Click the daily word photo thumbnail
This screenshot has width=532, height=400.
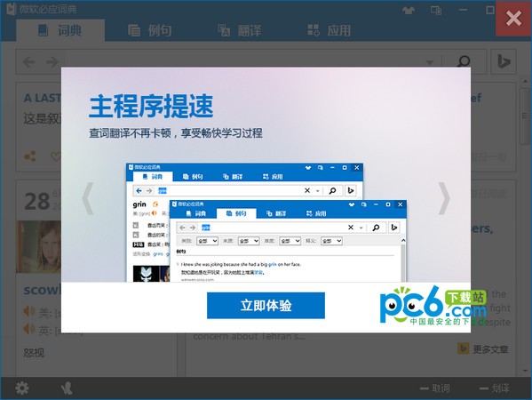39,247
